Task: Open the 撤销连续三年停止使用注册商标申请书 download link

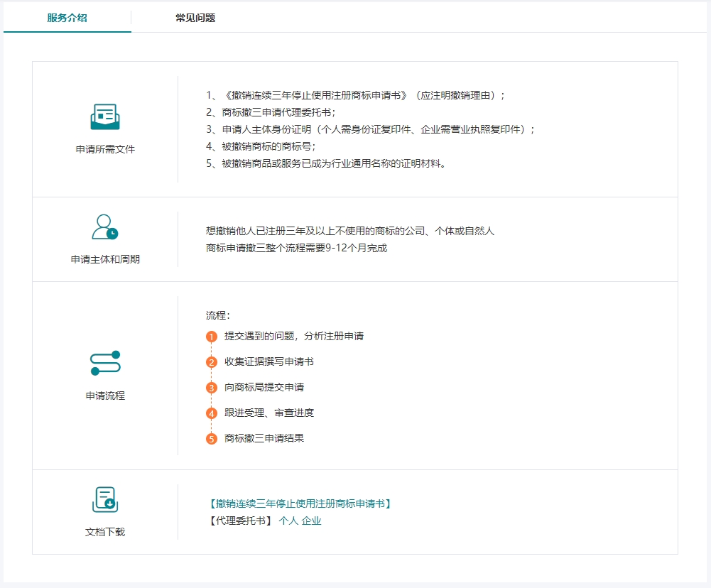Action: [x=300, y=503]
